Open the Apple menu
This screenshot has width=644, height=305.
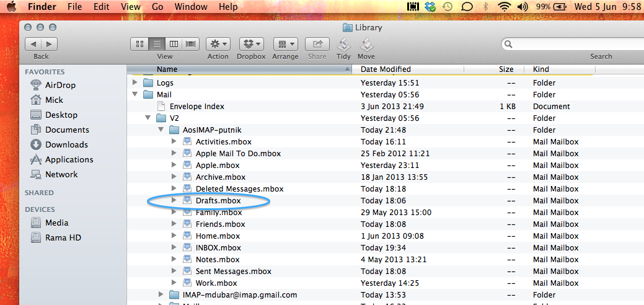(x=12, y=7)
